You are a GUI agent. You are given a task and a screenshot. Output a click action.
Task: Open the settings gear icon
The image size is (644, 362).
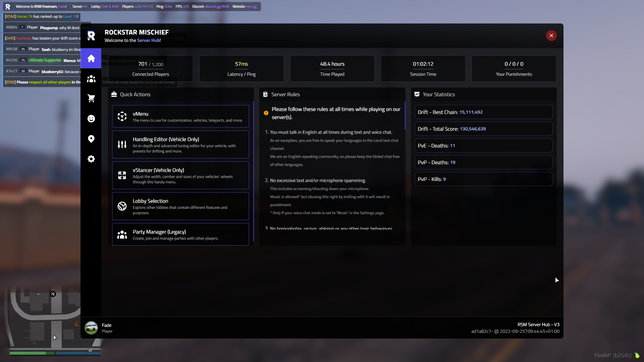[x=91, y=159]
